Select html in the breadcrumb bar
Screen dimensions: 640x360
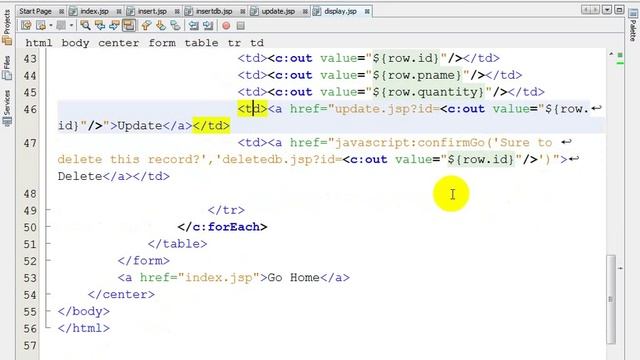[x=39, y=43]
